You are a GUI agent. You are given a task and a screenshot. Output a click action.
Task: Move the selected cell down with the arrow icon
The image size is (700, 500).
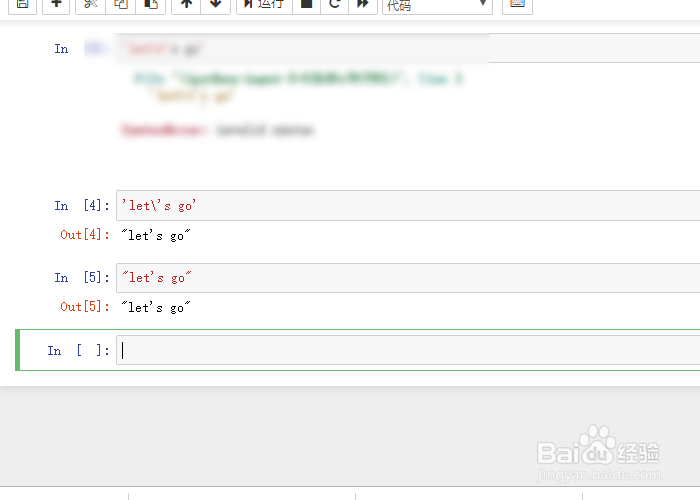[216, 5]
